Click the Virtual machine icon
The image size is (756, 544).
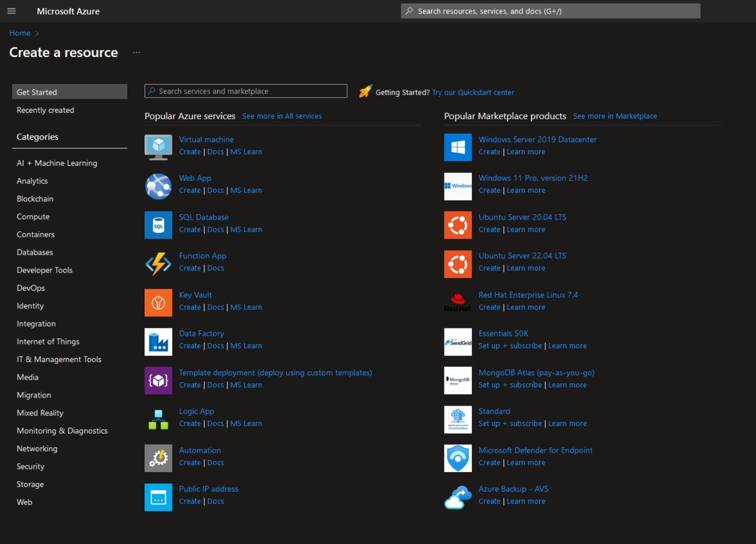(158, 147)
